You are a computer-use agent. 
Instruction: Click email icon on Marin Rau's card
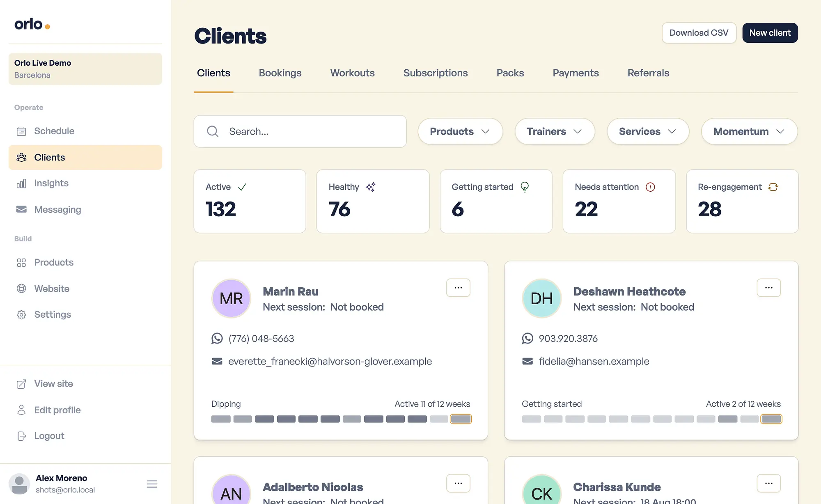coord(217,361)
